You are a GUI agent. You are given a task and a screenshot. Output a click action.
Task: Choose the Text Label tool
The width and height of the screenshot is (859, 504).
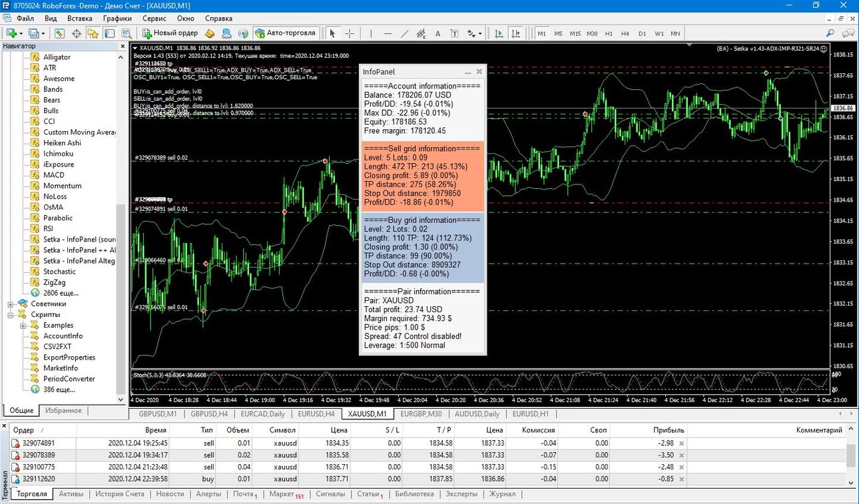coord(454,33)
